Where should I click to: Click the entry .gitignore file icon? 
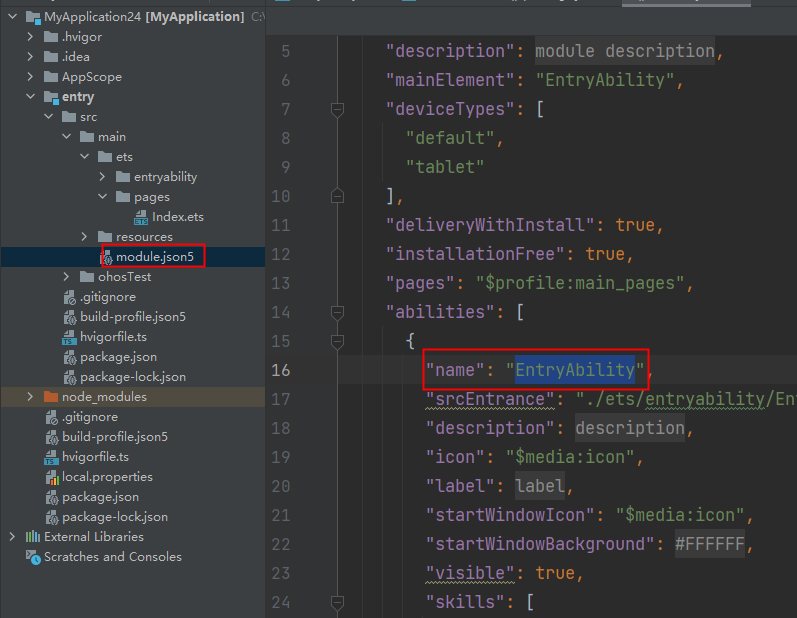[70, 297]
